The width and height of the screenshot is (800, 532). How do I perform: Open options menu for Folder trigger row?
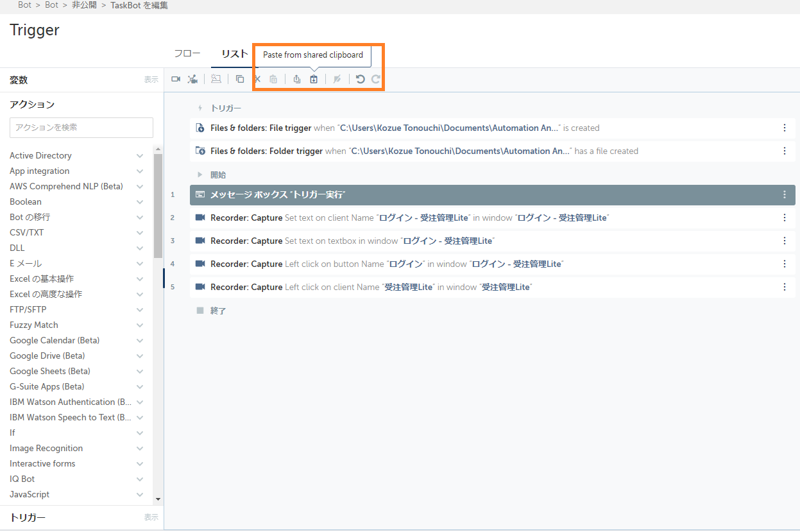click(x=784, y=151)
